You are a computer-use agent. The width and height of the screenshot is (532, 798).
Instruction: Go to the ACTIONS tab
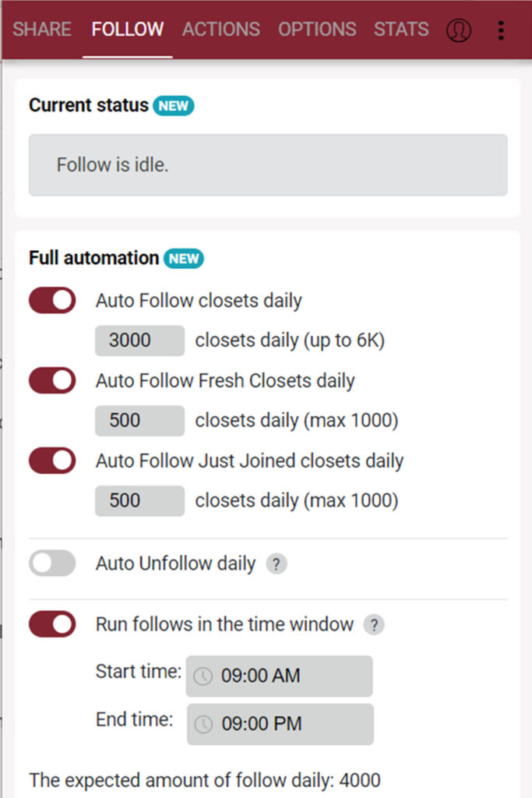tap(221, 29)
